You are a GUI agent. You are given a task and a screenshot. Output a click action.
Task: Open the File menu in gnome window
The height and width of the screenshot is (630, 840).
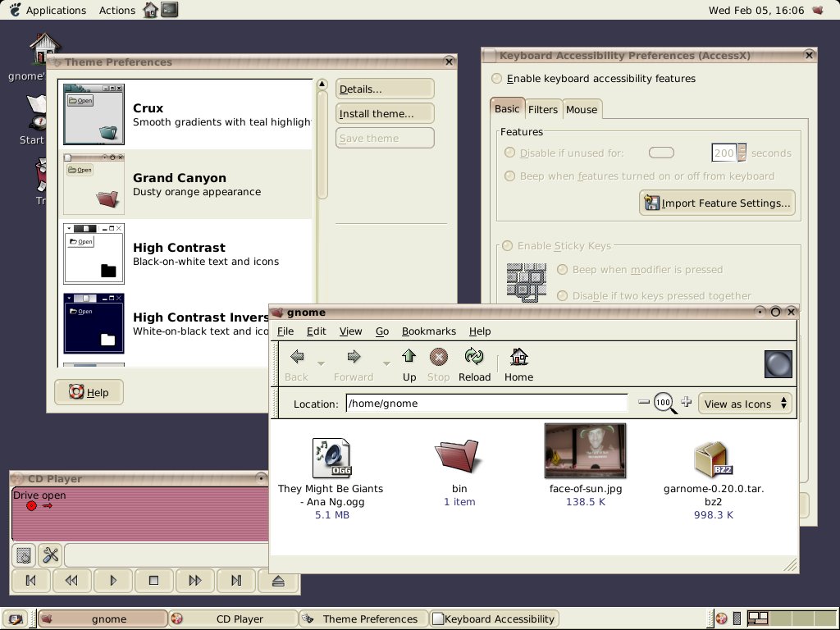(x=285, y=331)
